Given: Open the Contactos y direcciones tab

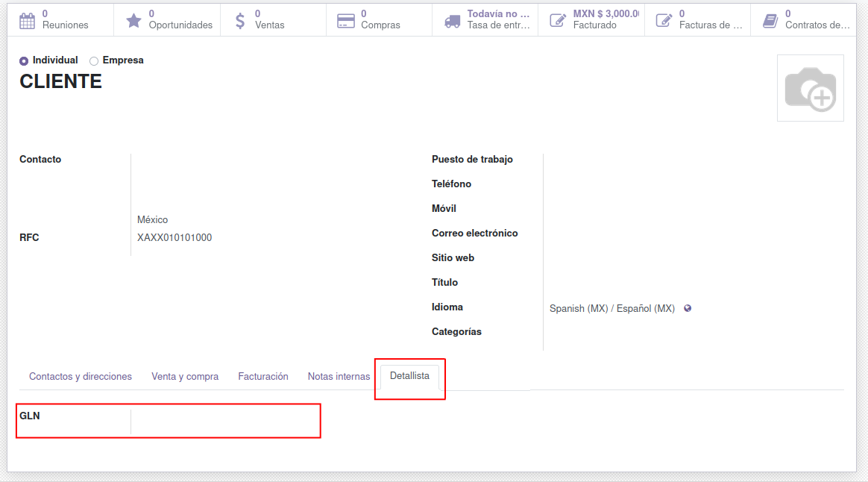Looking at the screenshot, I should [x=81, y=377].
